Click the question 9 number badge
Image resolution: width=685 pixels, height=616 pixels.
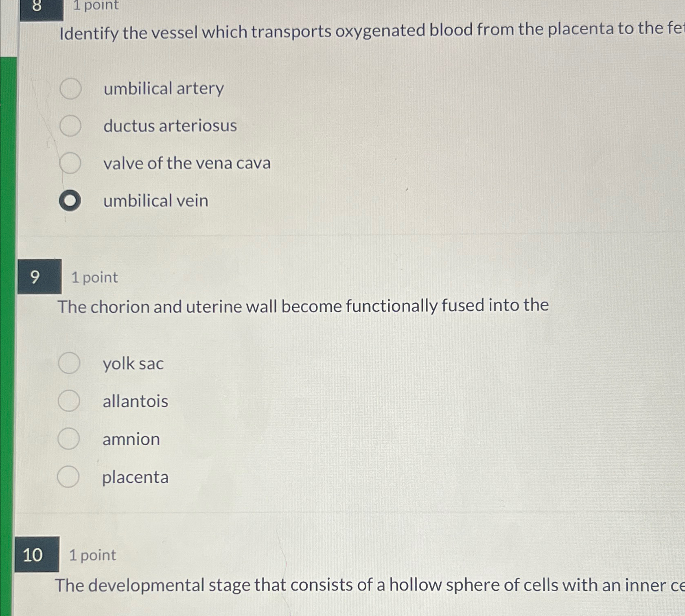pos(39,278)
